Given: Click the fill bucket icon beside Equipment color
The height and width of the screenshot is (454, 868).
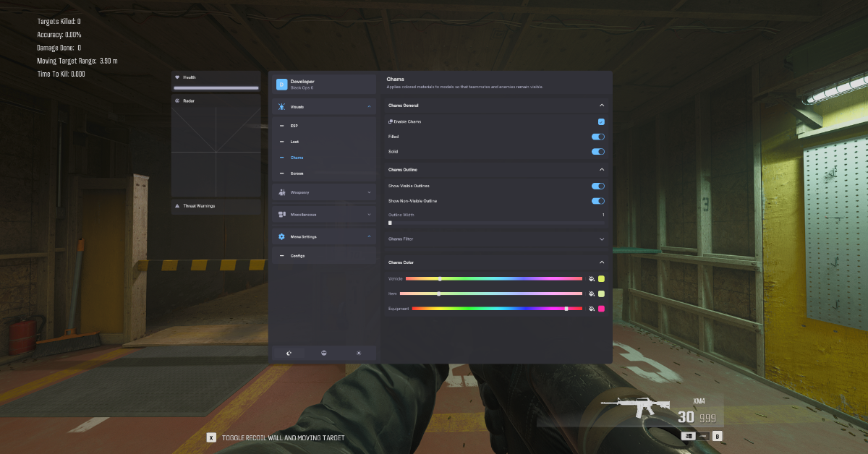Looking at the screenshot, I should pos(591,309).
